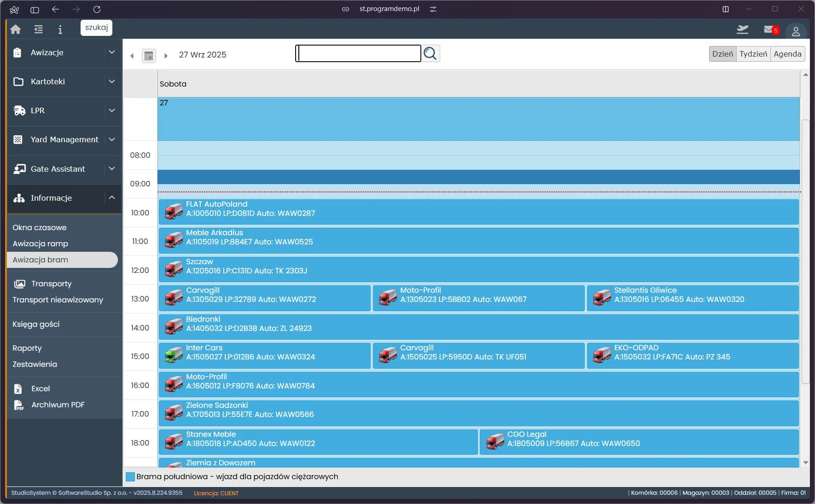Click the Transporty picture icon
The height and width of the screenshot is (504, 815).
click(x=19, y=284)
